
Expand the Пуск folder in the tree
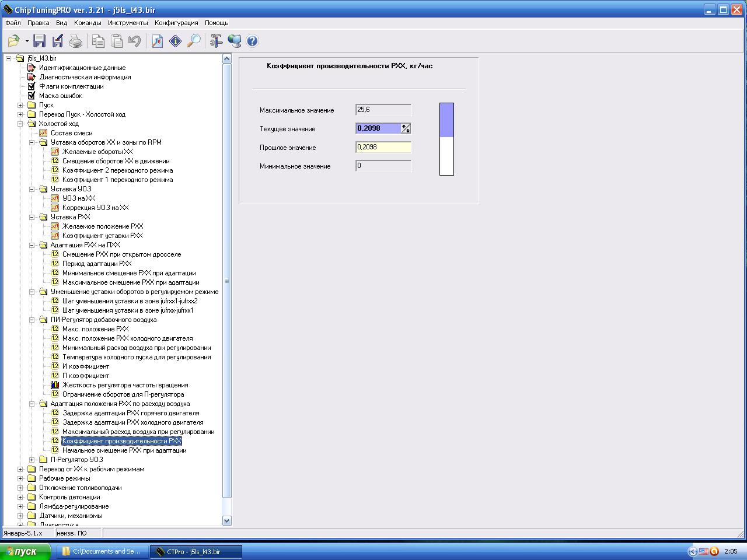[20, 105]
